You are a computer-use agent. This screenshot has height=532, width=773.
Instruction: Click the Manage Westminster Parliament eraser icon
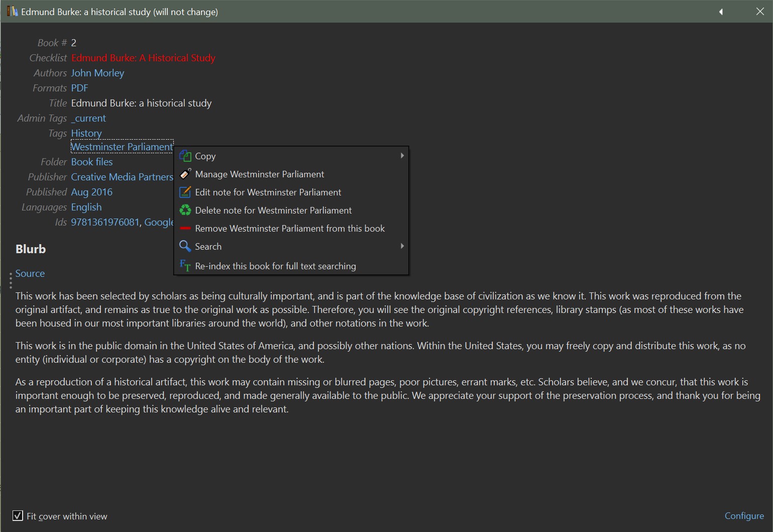(x=185, y=174)
